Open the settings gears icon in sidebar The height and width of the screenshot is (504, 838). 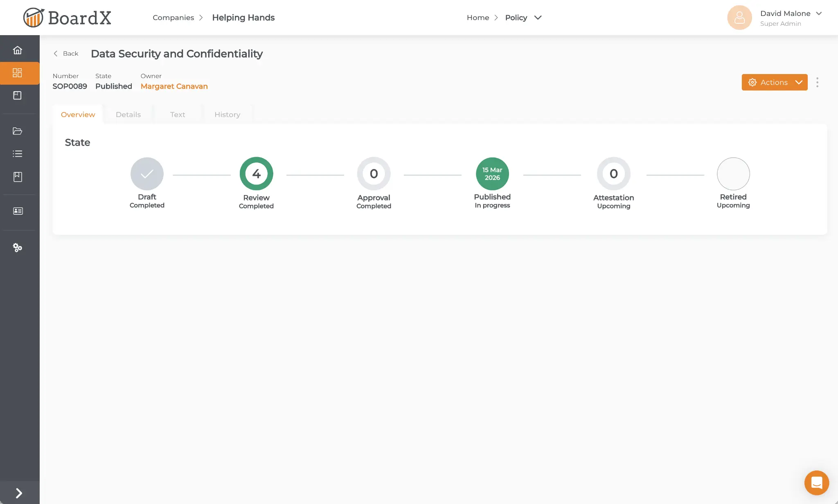coord(18,248)
